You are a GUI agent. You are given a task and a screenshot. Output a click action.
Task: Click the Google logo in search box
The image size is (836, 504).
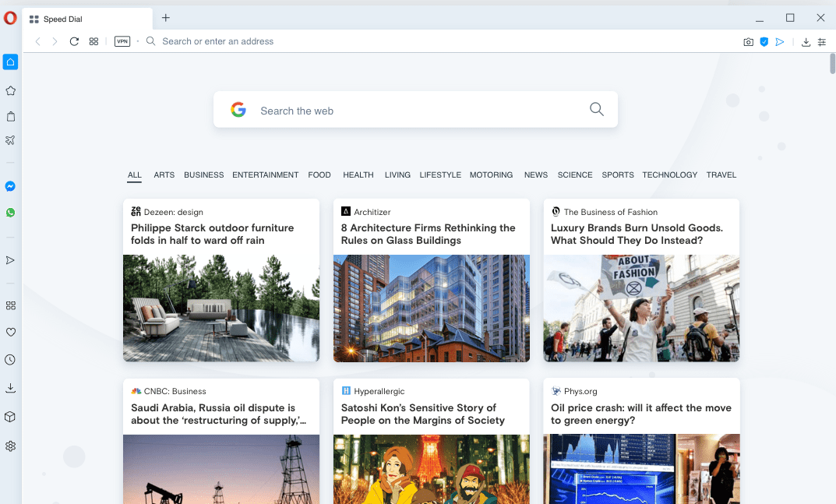coord(238,110)
